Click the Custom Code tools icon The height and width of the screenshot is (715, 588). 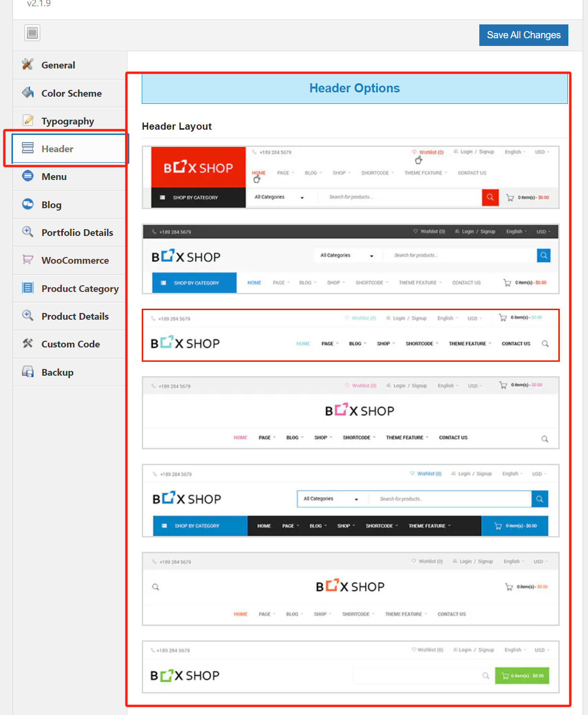27,344
